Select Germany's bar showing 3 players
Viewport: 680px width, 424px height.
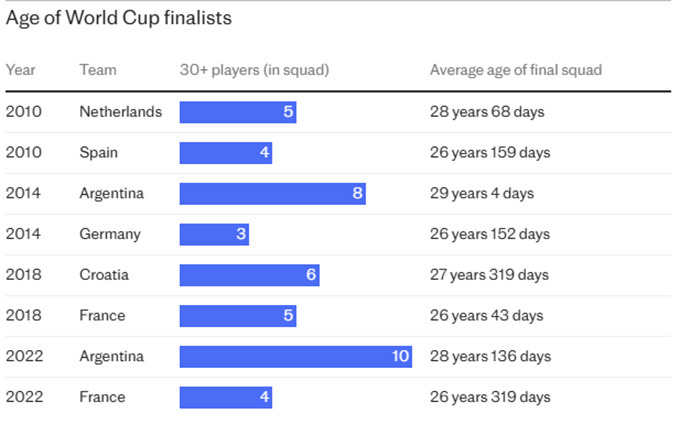click(x=214, y=234)
